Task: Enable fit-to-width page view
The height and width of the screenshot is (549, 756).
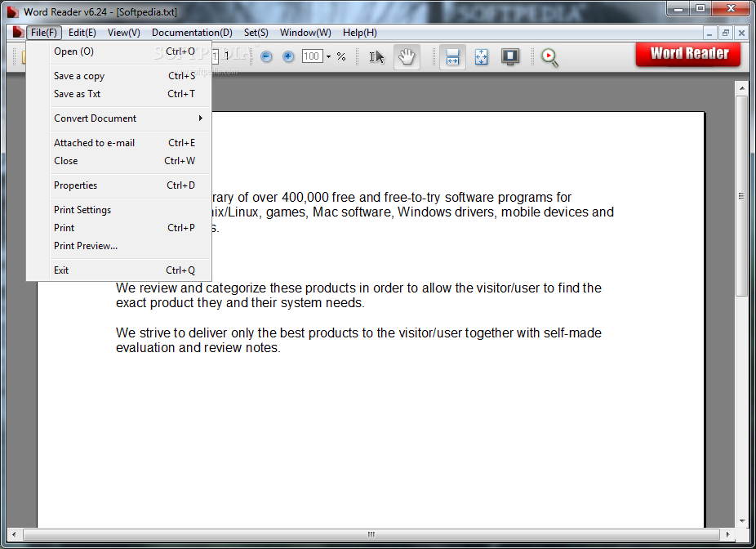Action: tap(452, 57)
